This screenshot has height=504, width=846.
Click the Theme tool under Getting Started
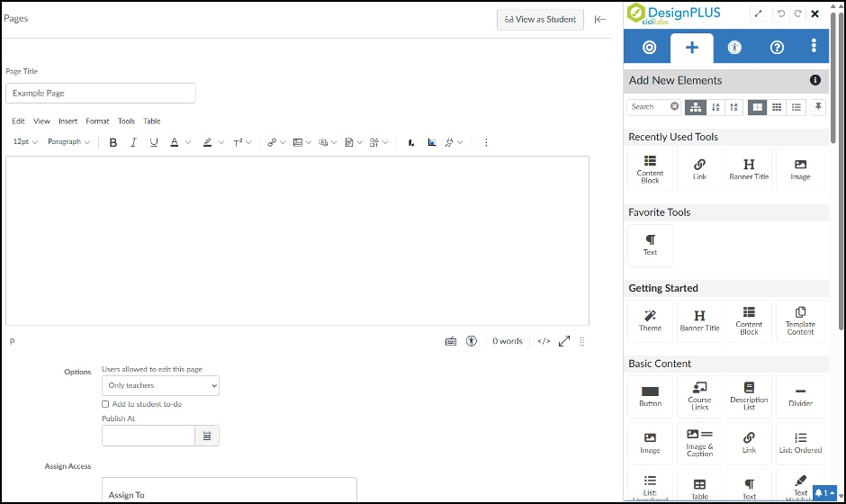(x=650, y=320)
